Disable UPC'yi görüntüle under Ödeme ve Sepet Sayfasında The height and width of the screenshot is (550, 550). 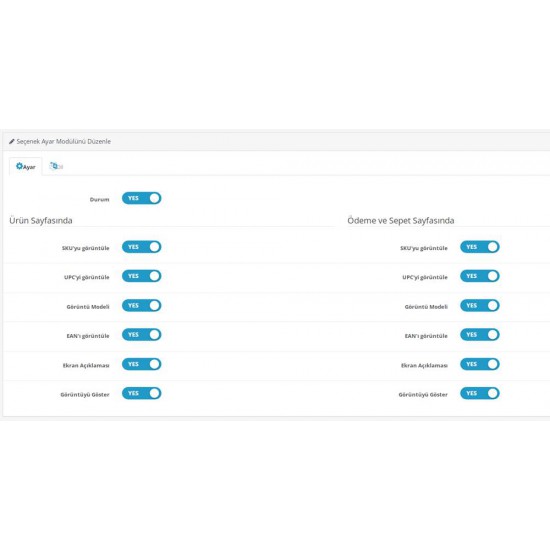pos(479,276)
